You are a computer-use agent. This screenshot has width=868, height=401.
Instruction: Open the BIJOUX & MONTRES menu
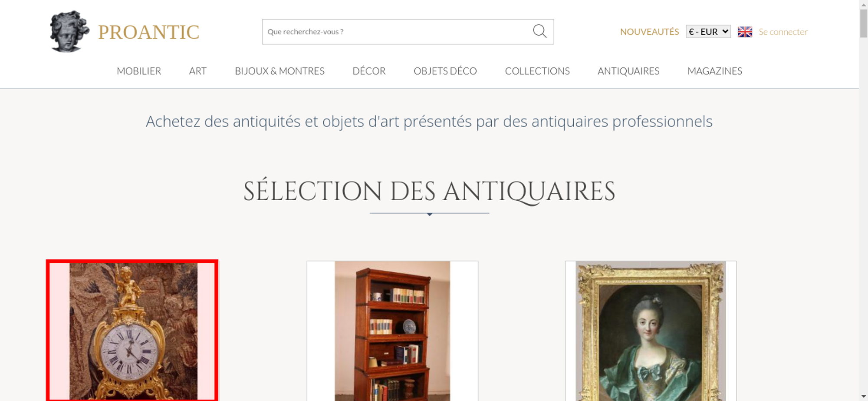click(279, 71)
